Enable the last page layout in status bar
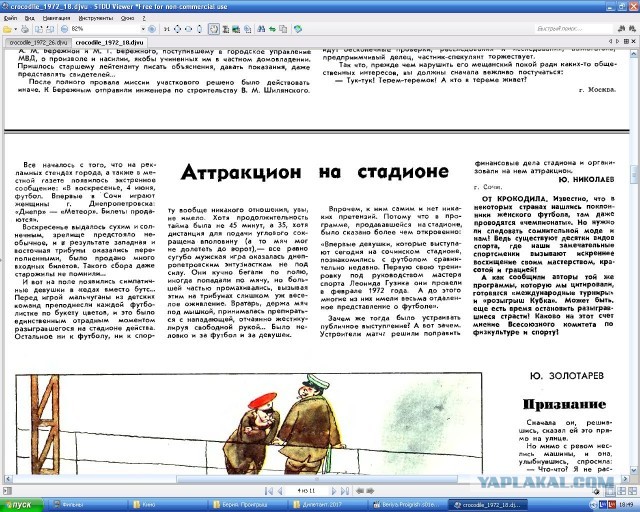The width and height of the screenshot is (640, 512). point(631,491)
